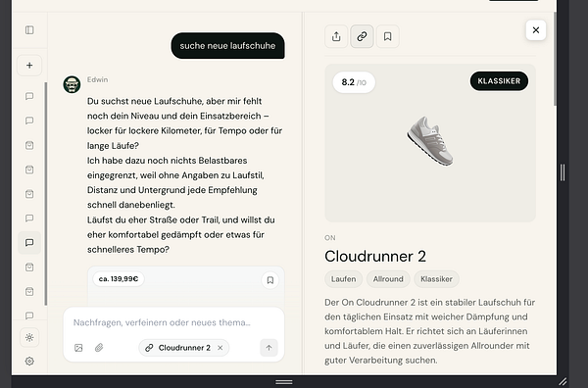588x388 pixels.
Task: Select the Allround tag
Action: tap(388, 279)
